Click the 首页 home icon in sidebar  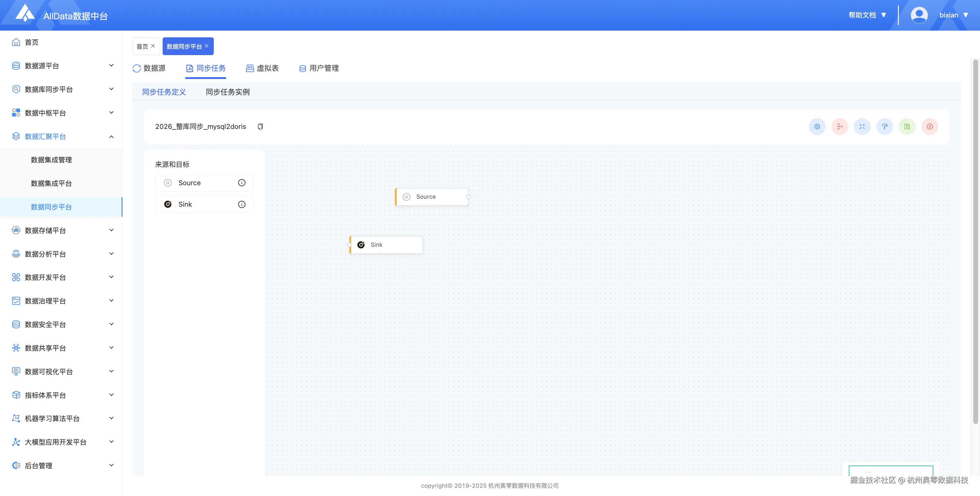click(x=16, y=42)
